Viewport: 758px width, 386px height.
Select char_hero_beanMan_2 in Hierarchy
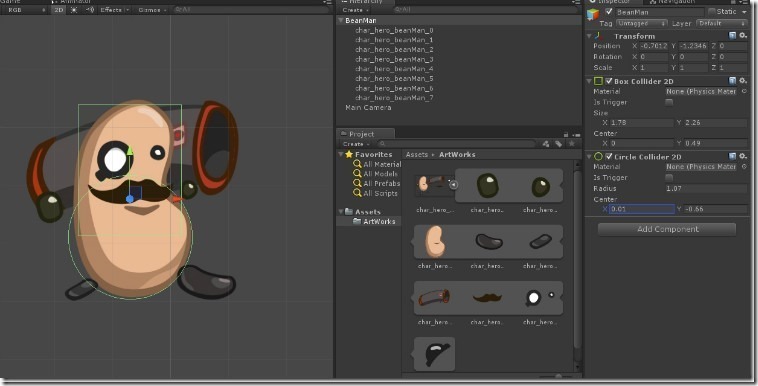coord(394,49)
